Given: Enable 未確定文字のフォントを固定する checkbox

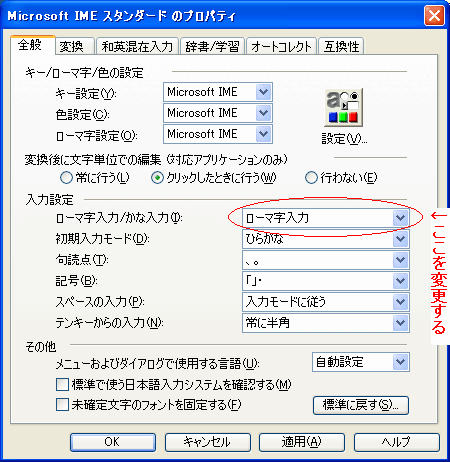Looking at the screenshot, I should 62,405.
